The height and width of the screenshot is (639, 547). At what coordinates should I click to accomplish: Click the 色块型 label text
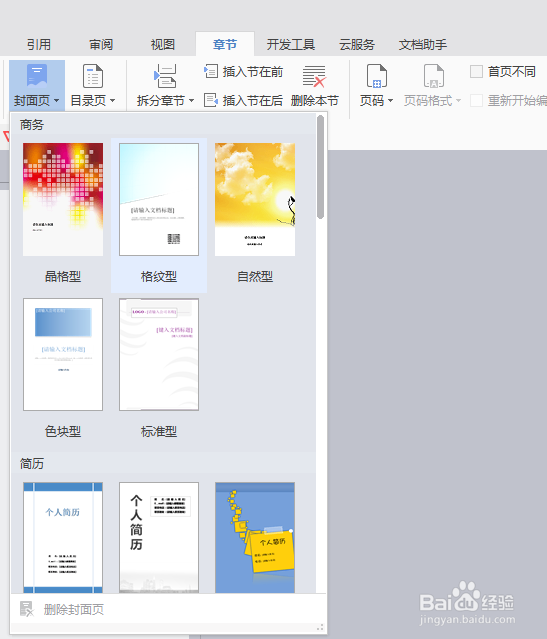63,431
